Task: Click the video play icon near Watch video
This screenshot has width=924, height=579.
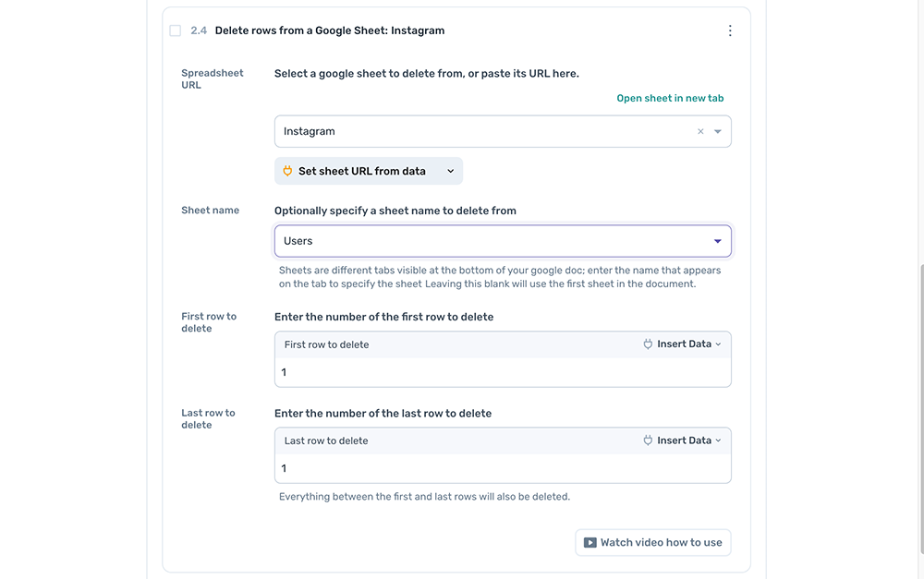Action: tap(590, 543)
